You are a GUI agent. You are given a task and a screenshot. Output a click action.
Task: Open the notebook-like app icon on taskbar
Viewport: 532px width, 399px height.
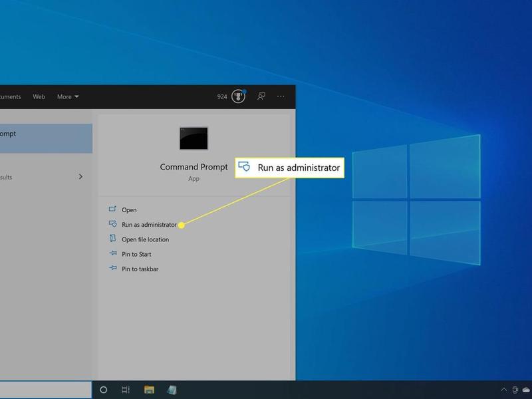pos(172,390)
